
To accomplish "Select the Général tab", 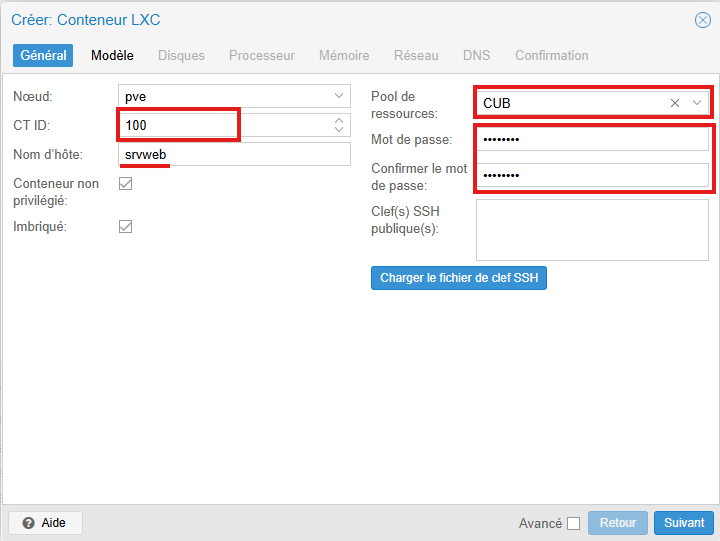I will [43, 56].
